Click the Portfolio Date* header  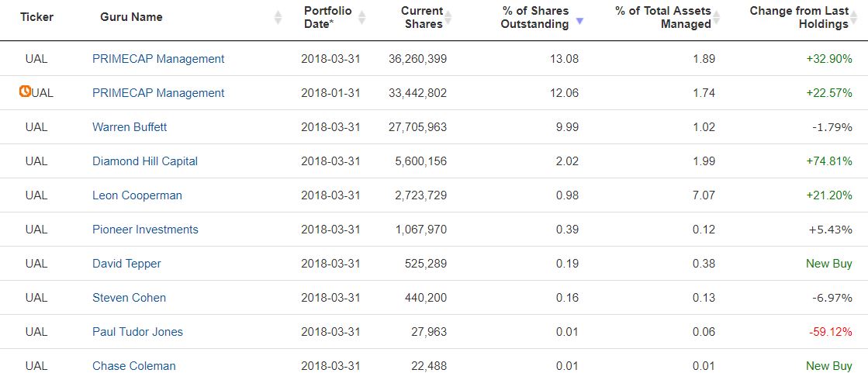(x=327, y=18)
